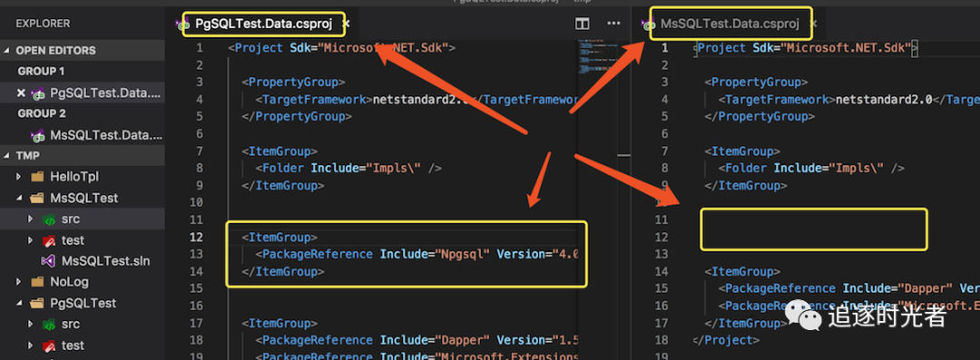Click file icon on PgSQLTest.Data.csproj tab
The width and height of the screenshot is (980, 360).
pos(182,24)
